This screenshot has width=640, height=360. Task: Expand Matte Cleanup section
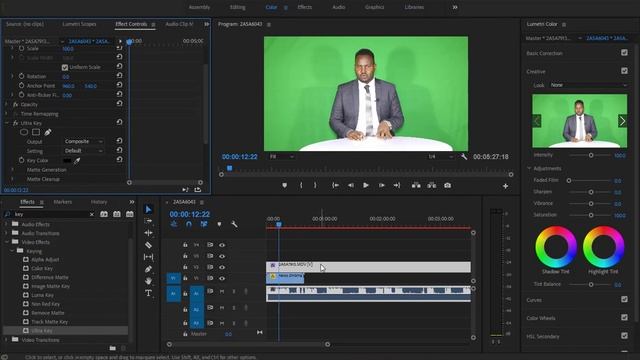12,179
